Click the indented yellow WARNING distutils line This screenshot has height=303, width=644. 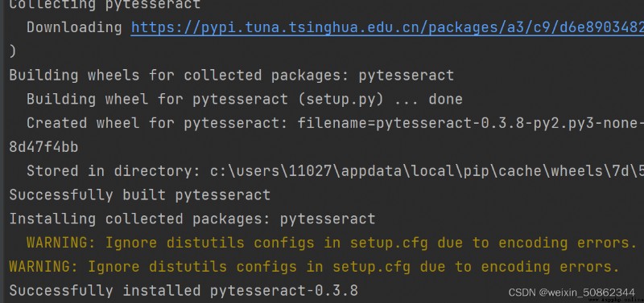(332, 242)
